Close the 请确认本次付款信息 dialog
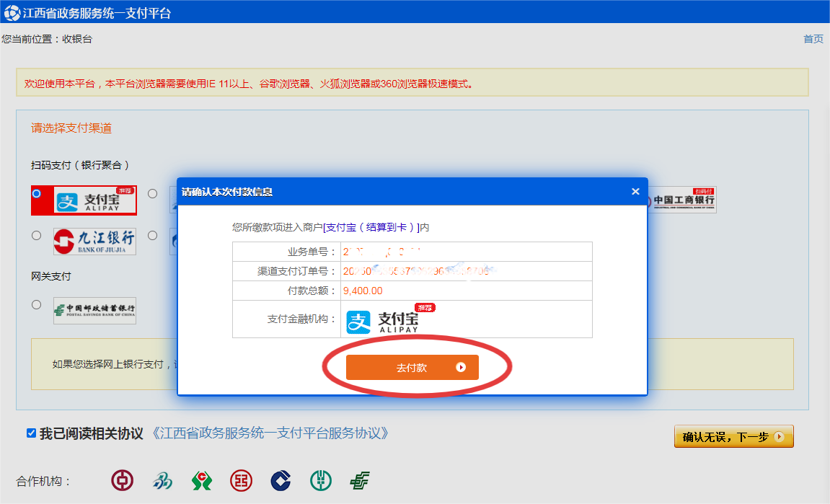Screen dimensions: 830x504 (635, 192)
